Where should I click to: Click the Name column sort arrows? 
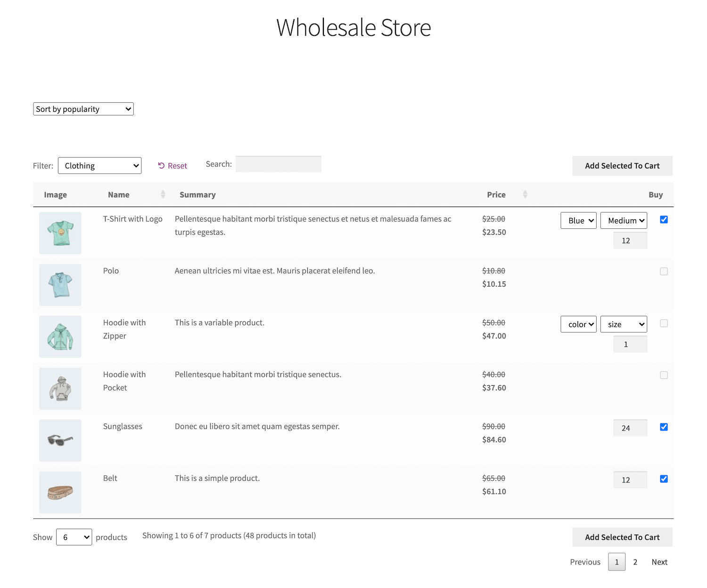coord(163,194)
